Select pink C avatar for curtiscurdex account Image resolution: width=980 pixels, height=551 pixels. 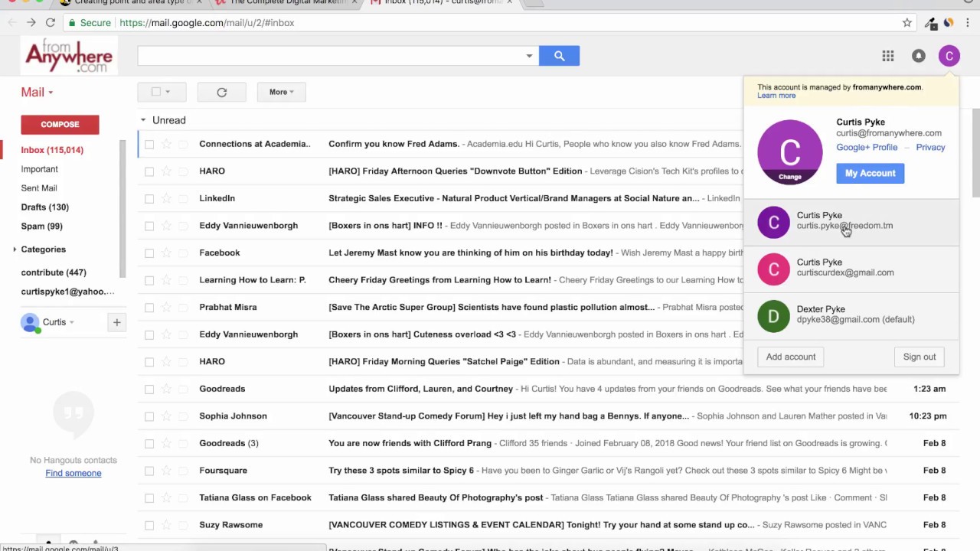(x=773, y=269)
